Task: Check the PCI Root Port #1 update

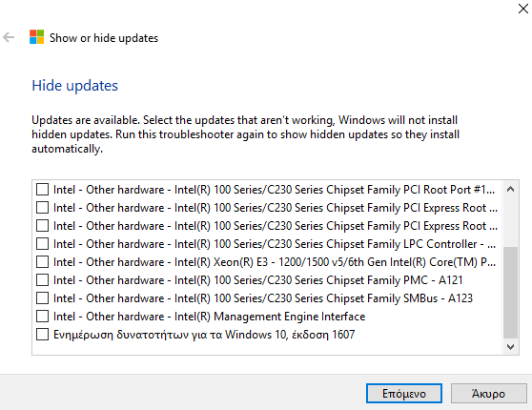Action: [x=42, y=190]
